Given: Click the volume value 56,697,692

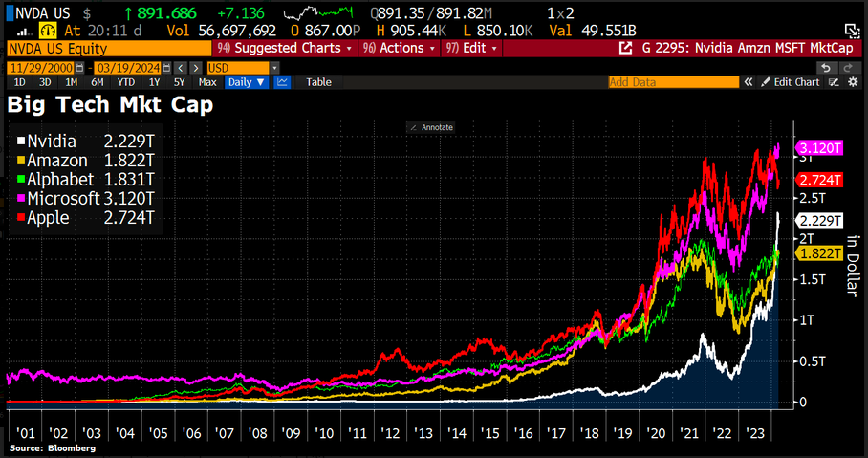Looking at the screenshot, I should (237, 30).
